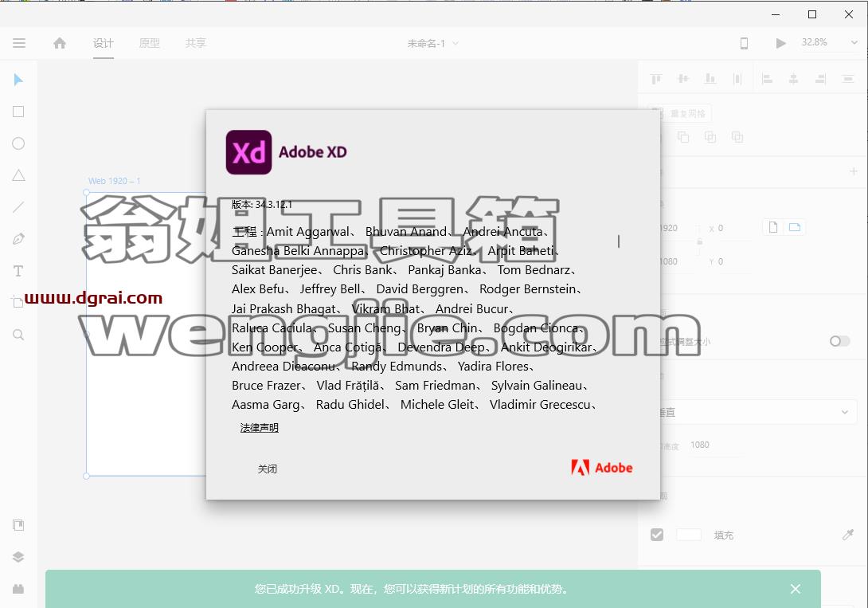Start desktop preview with play button

click(x=780, y=43)
